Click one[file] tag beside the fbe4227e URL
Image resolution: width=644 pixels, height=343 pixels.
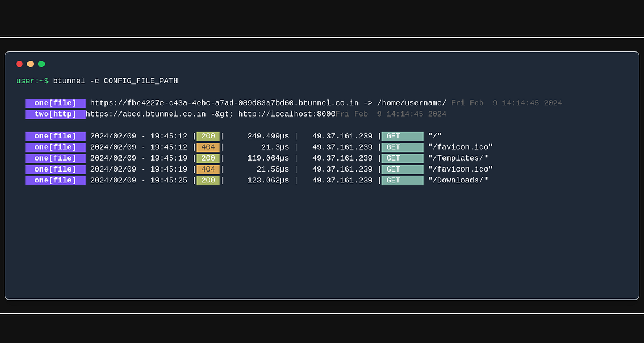click(55, 103)
